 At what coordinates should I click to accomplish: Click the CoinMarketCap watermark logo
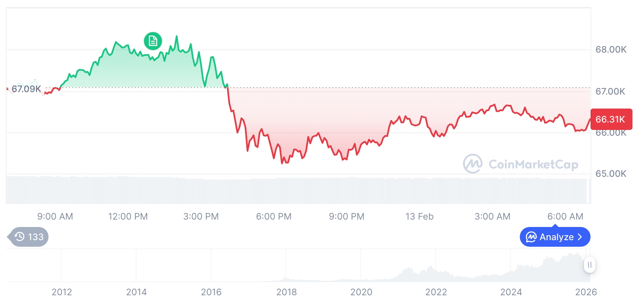[x=521, y=164]
